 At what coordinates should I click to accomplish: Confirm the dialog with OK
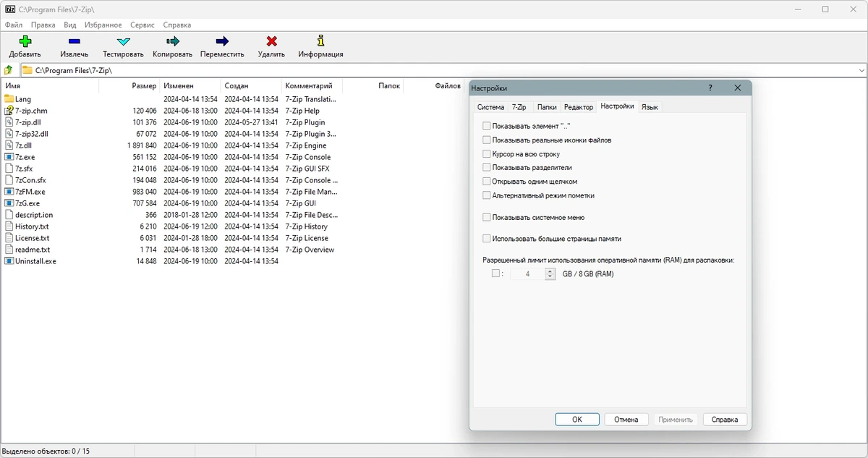pos(577,420)
